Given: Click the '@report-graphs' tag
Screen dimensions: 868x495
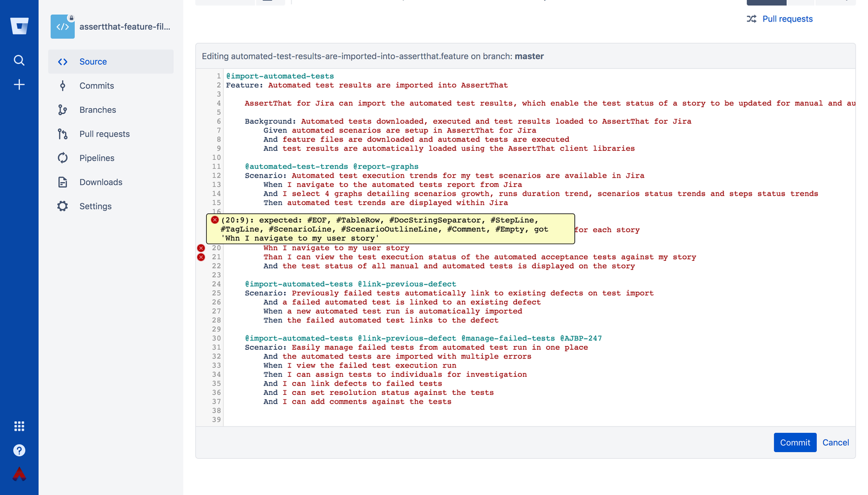Looking at the screenshot, I should (386, 167).
